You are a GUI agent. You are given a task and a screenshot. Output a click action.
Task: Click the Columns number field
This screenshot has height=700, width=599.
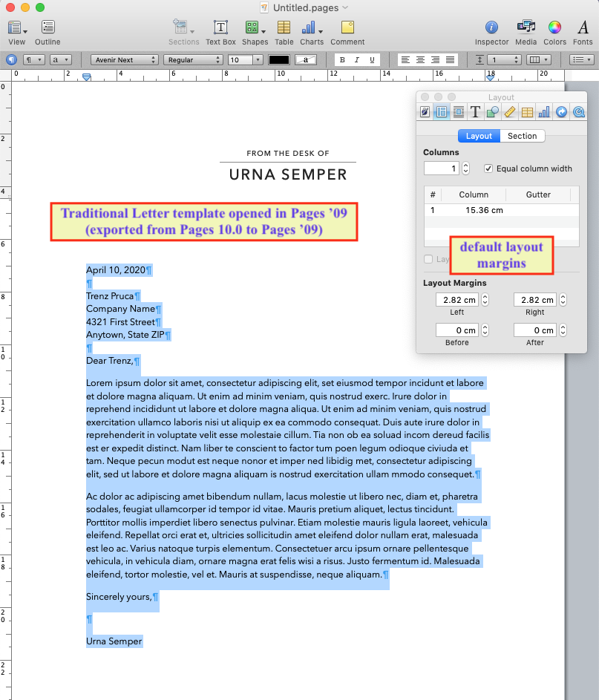coord(442,169)
